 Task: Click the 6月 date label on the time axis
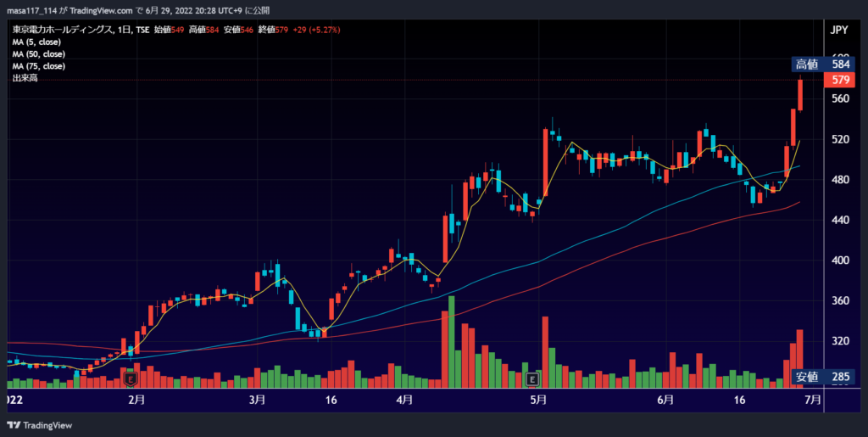coord(666,400)
